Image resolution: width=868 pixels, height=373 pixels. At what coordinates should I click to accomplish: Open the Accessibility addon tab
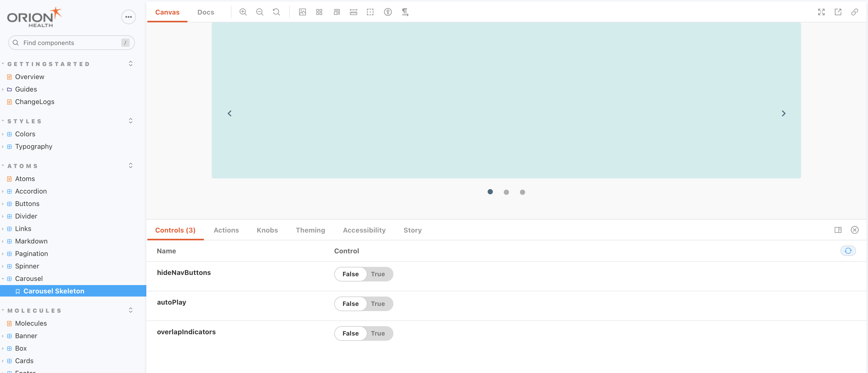tap(364, 230)
